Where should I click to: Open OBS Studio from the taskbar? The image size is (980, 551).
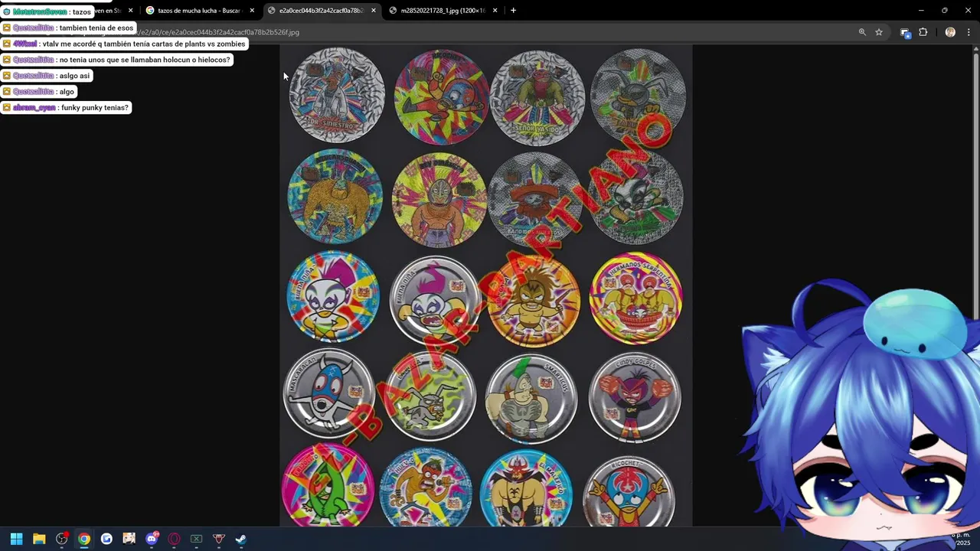[x=61, y=539]
